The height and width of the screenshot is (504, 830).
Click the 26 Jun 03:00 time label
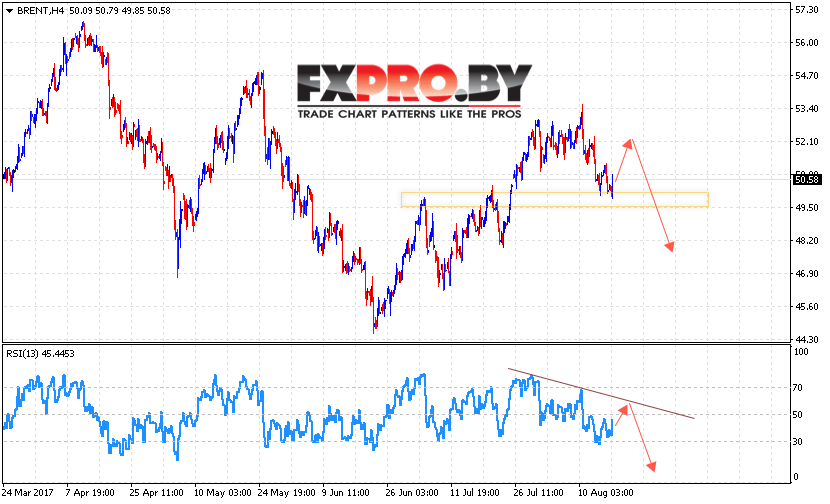(x=412, y=493)
